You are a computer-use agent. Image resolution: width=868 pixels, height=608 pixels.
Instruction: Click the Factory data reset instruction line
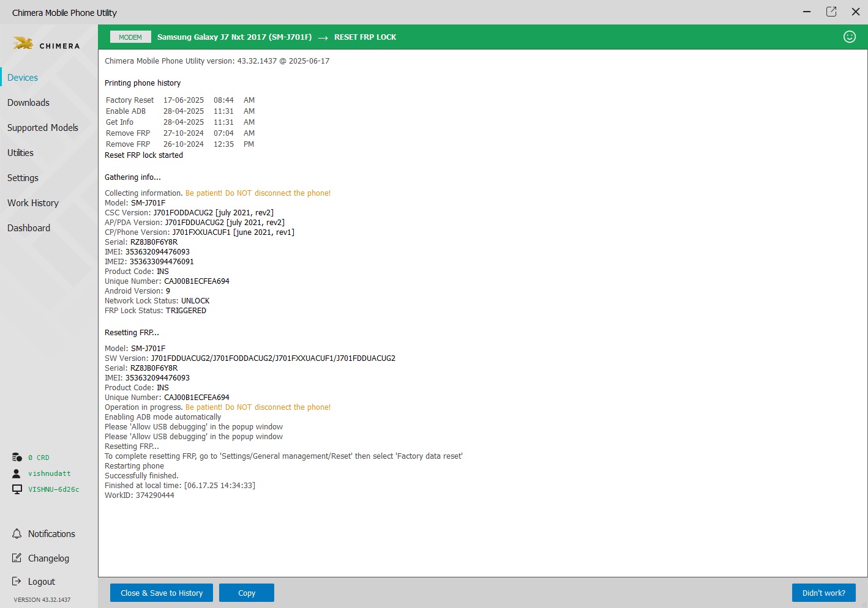[284, 456]
